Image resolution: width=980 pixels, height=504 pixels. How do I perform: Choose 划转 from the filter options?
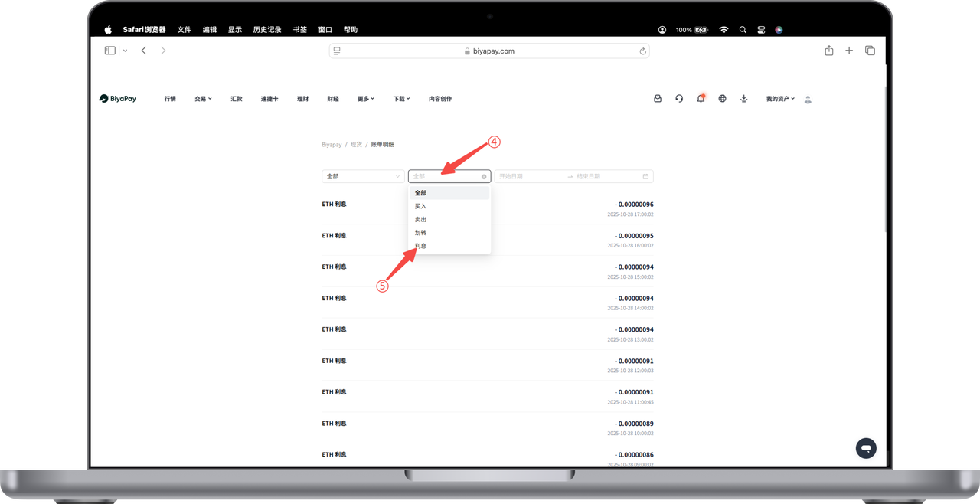(x=421, y=233)
